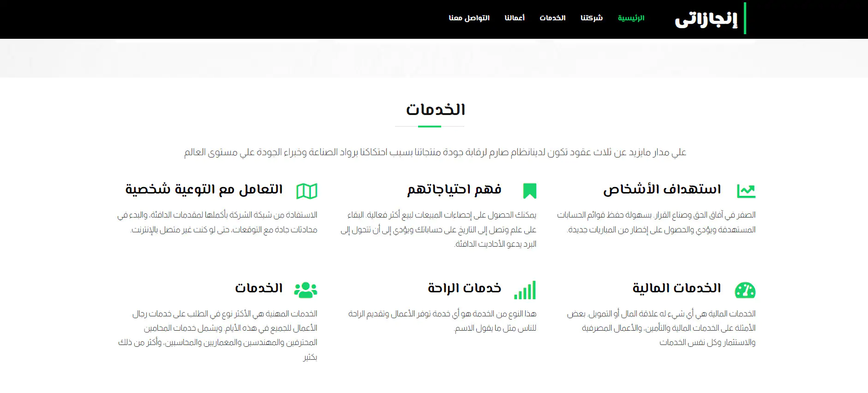868x393 pixels.
Task: Click the map icon beside التعامل مع التوعية شخصية
Action: (307, 191)
